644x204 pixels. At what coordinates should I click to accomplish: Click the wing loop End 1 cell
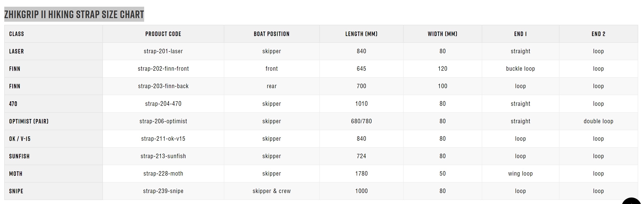click(x=520, y=174)
